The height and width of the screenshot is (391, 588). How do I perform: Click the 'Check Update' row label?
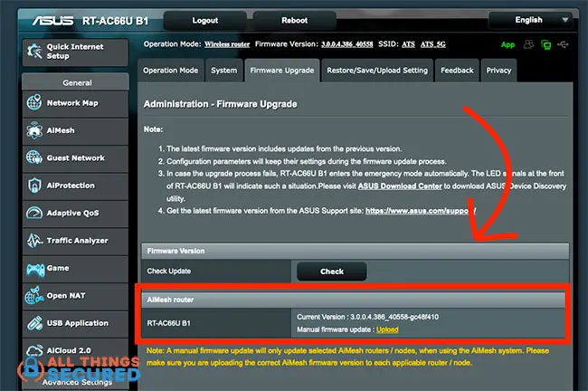coord(169,271)
